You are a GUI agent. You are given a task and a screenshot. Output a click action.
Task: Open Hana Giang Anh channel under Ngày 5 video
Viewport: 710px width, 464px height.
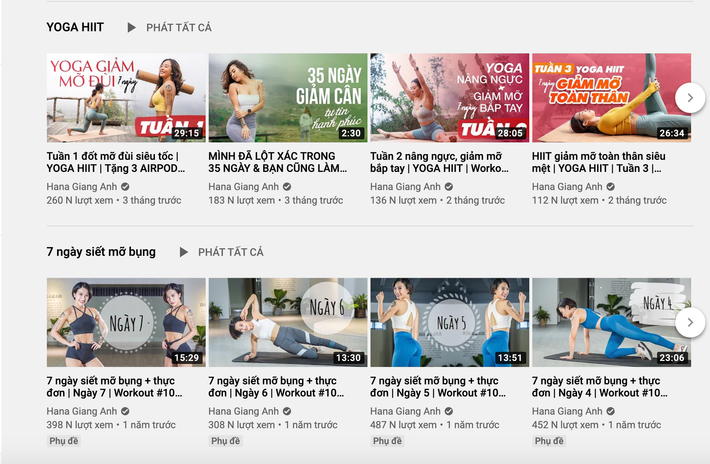(x=405, y=411)
